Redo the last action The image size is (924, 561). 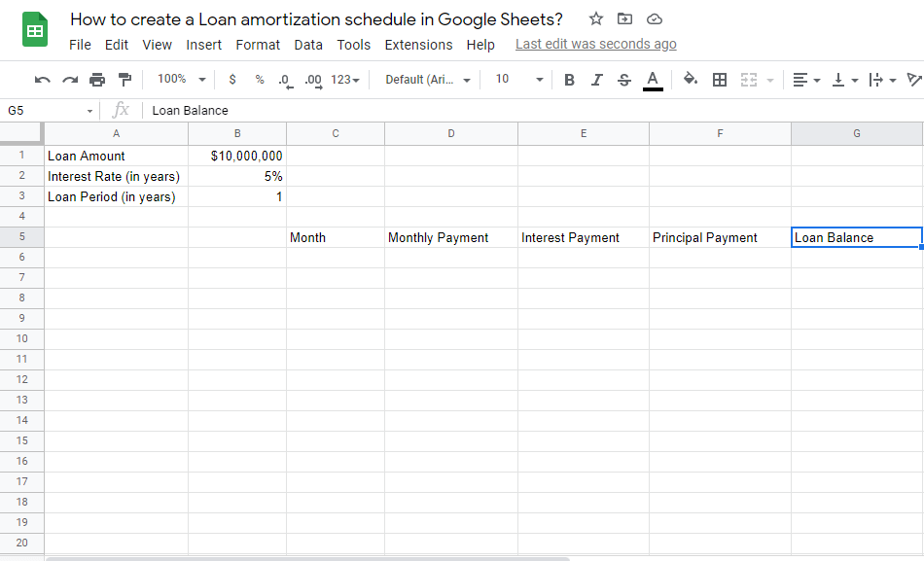click(70, 80)
